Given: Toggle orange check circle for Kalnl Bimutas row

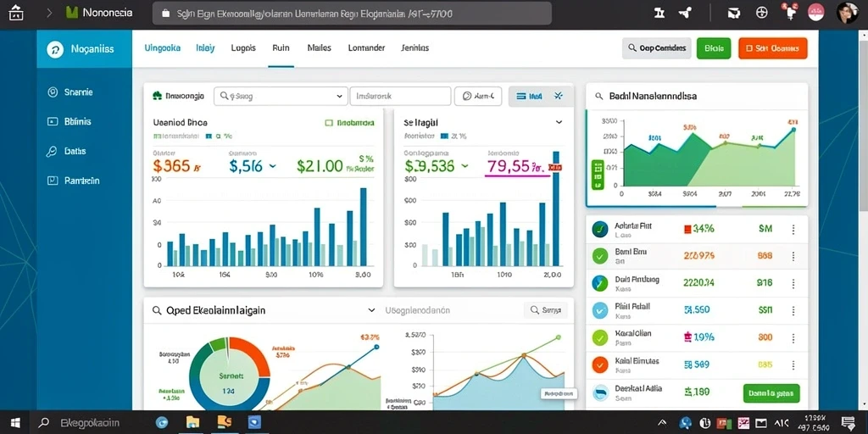Looking at the screenshot, I should coord(600,364).
